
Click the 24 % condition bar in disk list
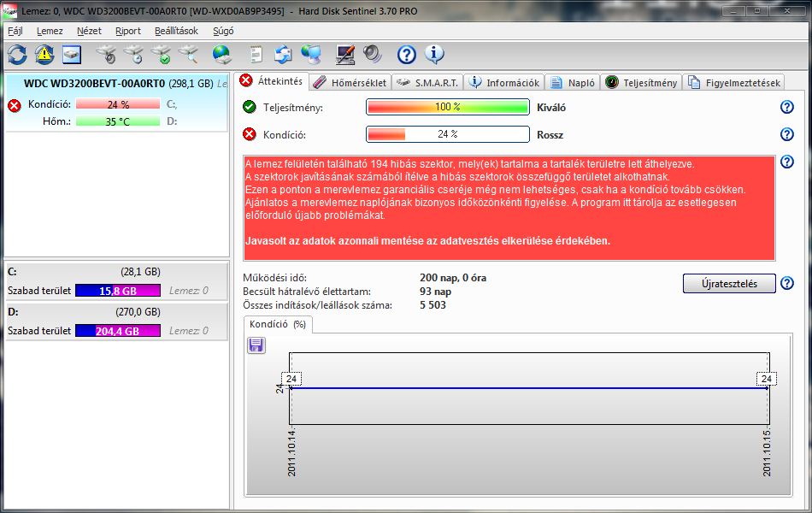click(x=118, y=104)
